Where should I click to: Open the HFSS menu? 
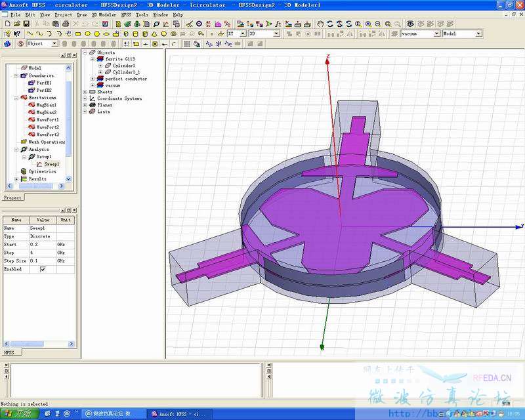[x=126, y=14]
